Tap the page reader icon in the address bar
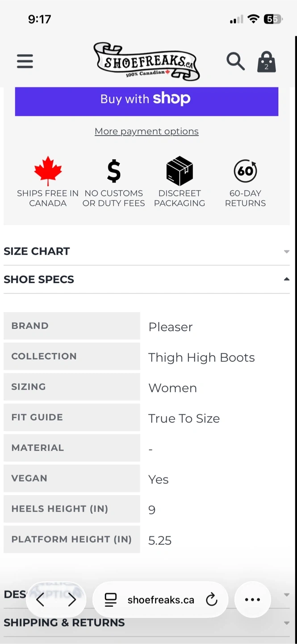 point(110,600)
